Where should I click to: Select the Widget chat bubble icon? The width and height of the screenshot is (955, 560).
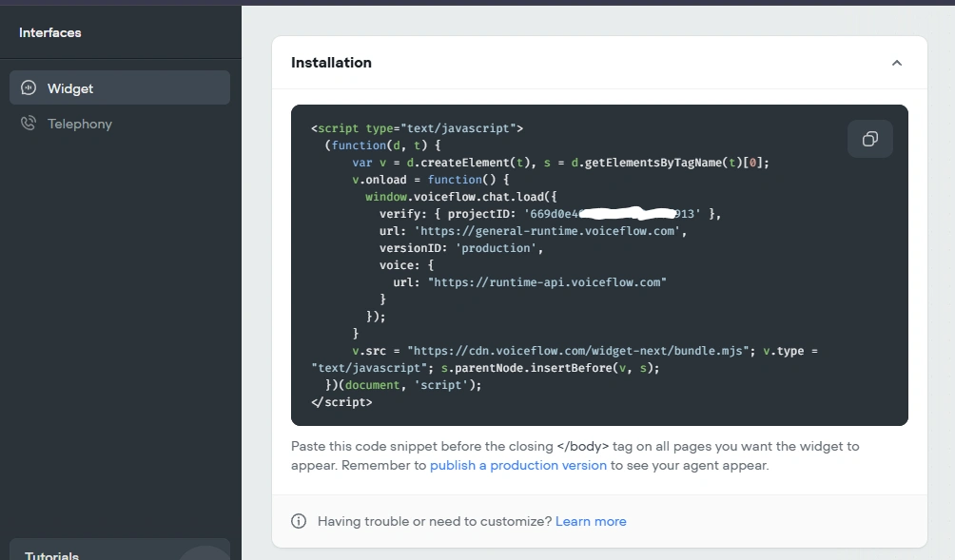(x=29, y=87)
